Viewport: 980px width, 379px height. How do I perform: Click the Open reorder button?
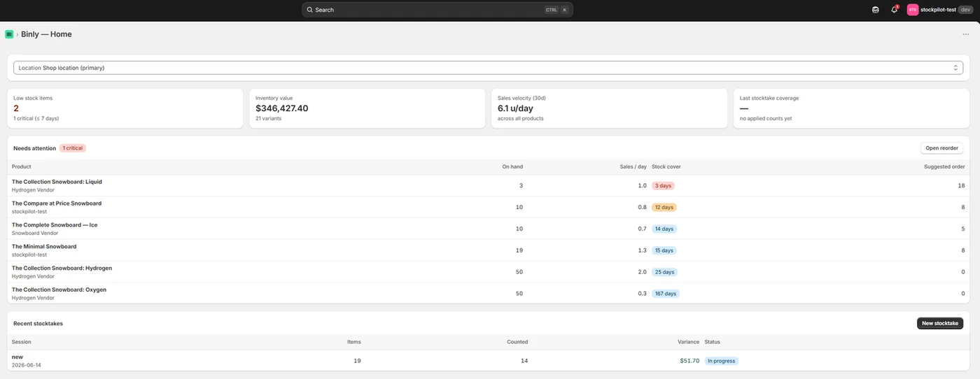click(941, 148)
